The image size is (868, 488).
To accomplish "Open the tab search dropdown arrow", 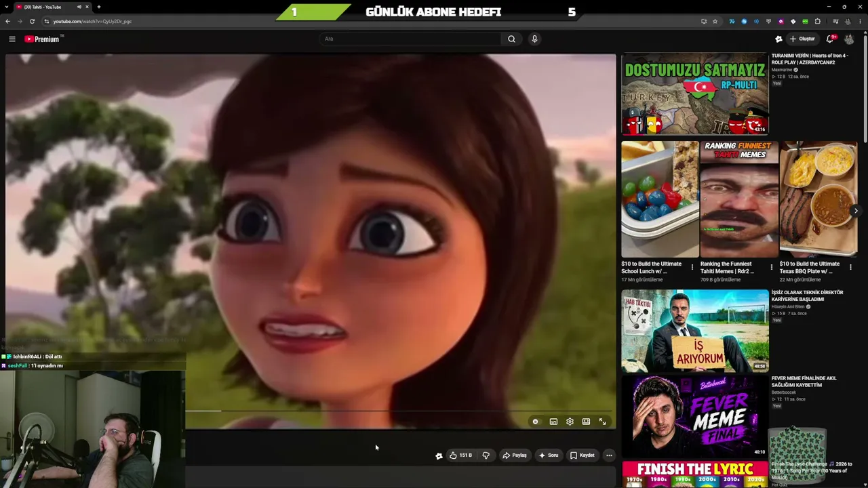I will click(x=6, y=7).
